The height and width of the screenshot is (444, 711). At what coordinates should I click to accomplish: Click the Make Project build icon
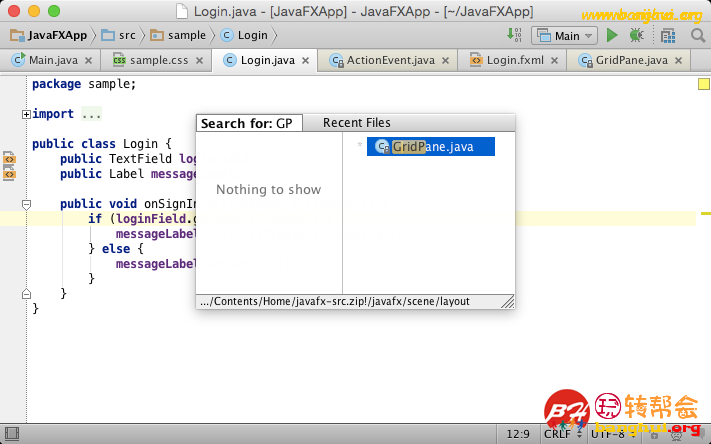[514, 35]
